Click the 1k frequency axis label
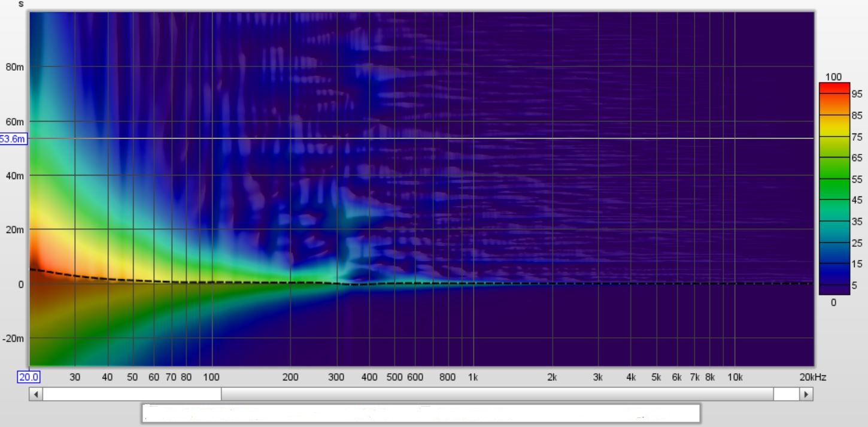The height and width of the screenshot is (427, 868). [473, 377]
